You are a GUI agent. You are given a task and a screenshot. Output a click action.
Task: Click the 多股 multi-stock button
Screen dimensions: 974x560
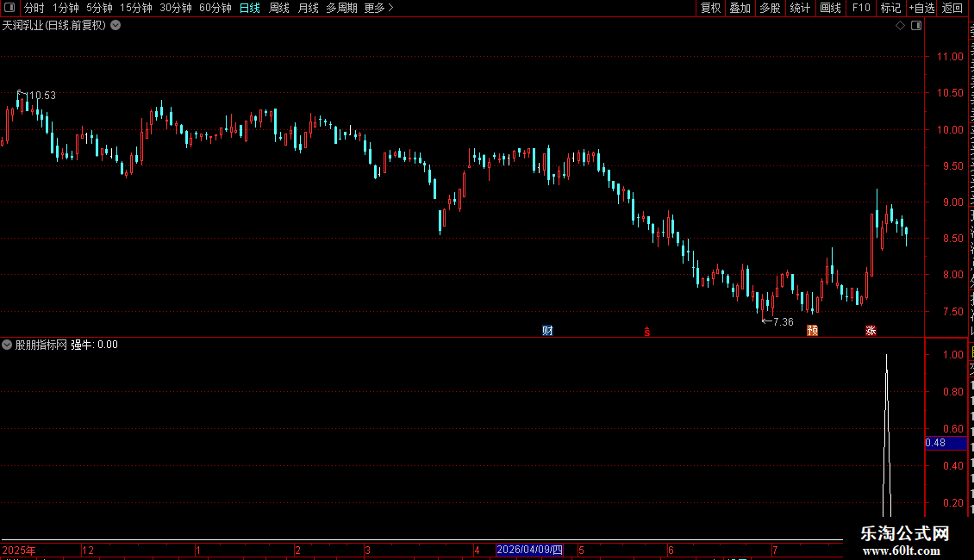tap(770, 8)
